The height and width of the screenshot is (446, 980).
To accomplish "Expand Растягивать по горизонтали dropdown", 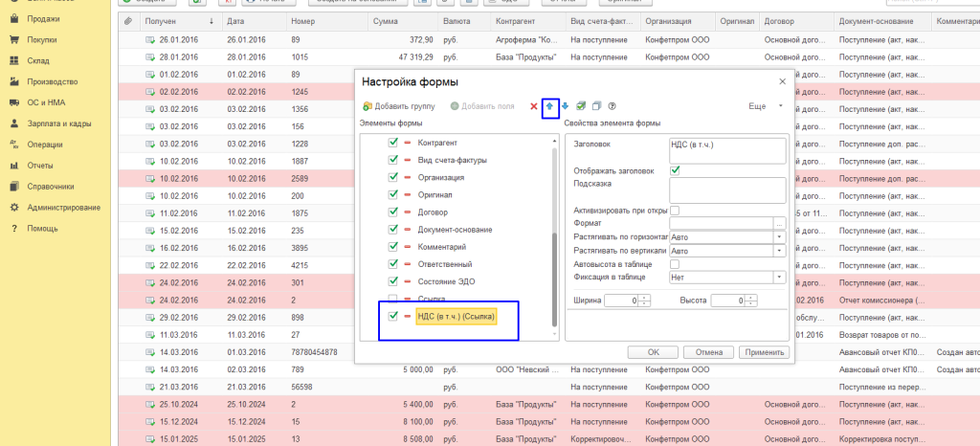I will coord(780,236).
